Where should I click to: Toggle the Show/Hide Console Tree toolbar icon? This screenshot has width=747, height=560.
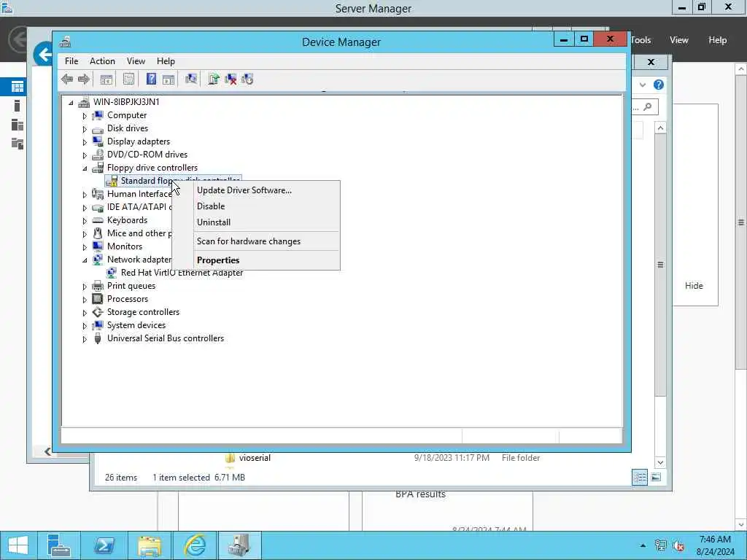[x=106, y=79]
